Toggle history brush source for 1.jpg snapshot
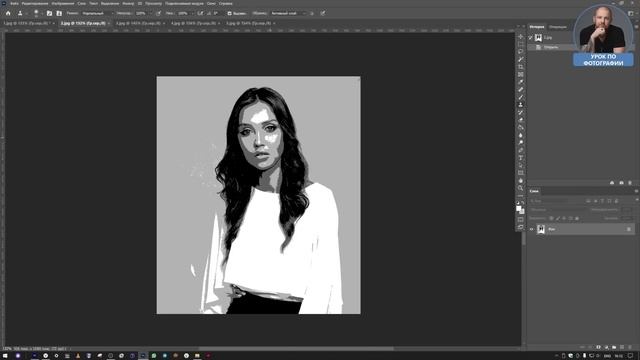Viewport: 640px width, 360px height. (x=531, y=38)
